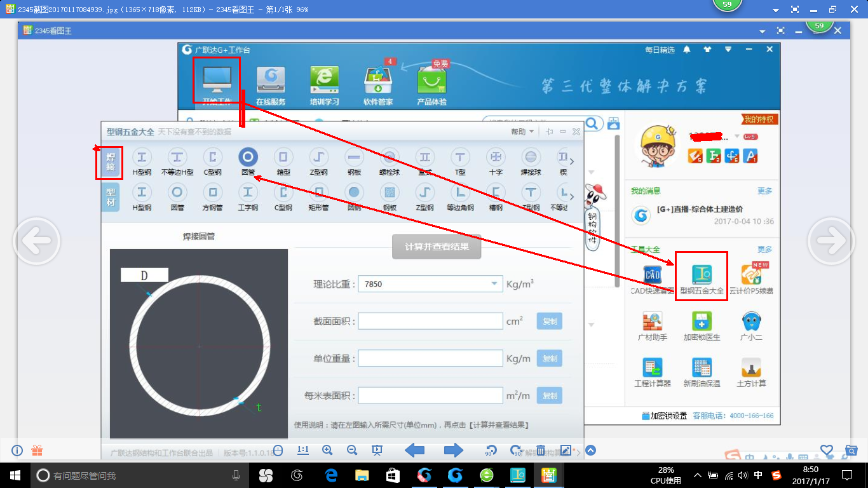Click 更多 next to 我的消息

(765, 191)
